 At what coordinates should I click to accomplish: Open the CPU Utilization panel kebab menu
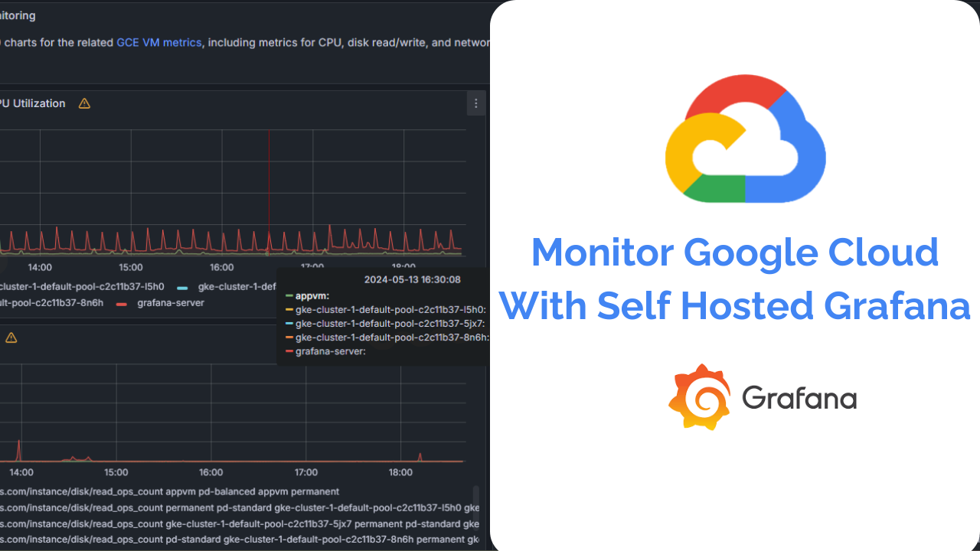(475, 103)
